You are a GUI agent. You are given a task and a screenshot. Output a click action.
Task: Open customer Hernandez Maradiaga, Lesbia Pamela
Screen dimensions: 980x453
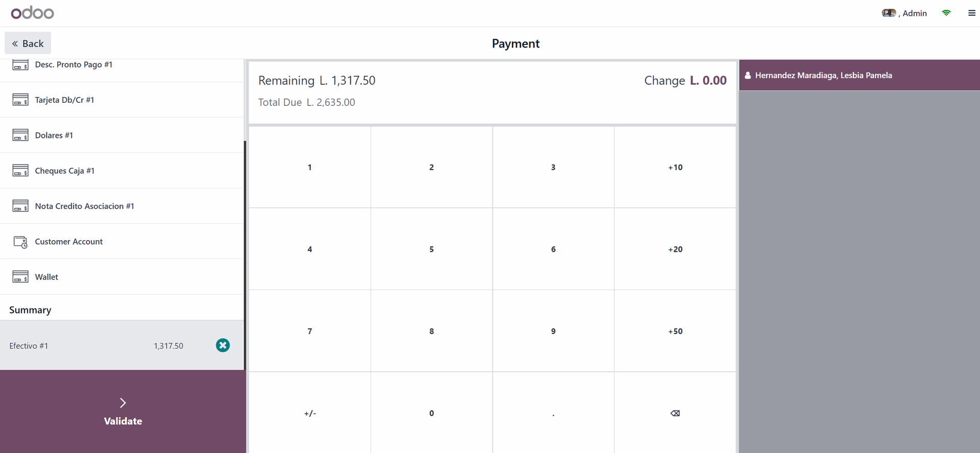[x=823, y=76]
